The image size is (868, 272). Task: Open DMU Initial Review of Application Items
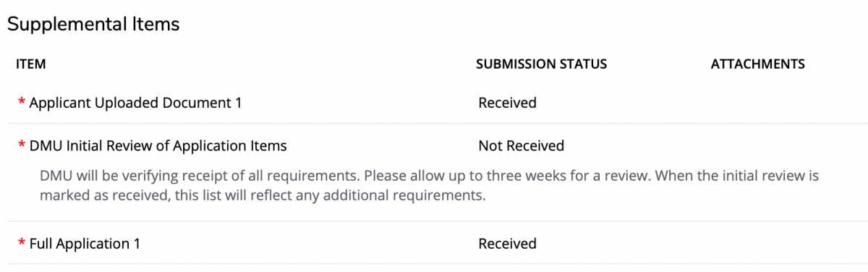click(158, 145)
